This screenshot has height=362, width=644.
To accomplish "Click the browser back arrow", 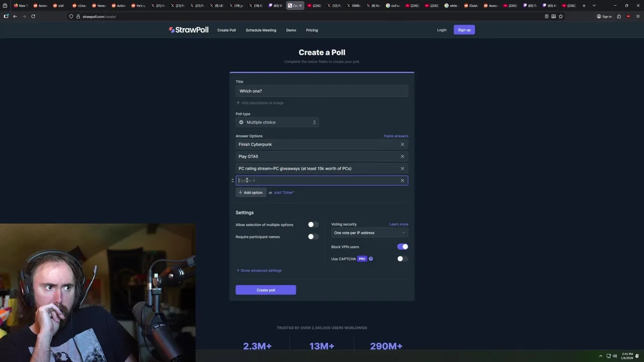I will (x=15, y=16).
